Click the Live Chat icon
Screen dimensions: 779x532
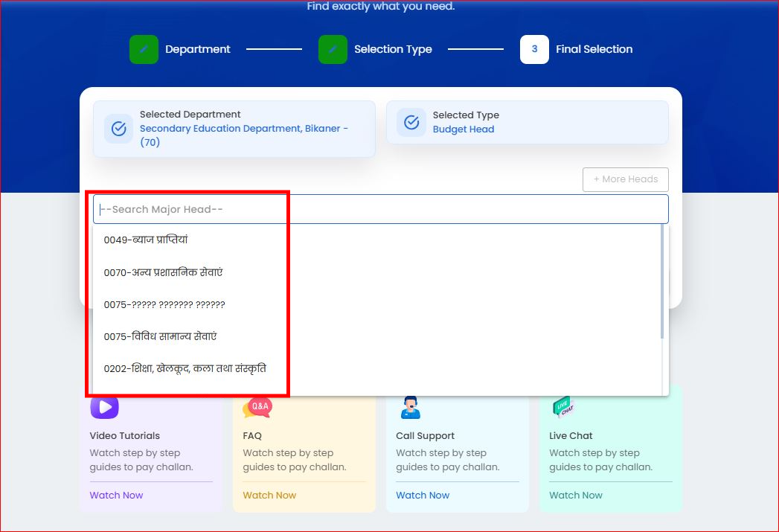click(563, 407)
